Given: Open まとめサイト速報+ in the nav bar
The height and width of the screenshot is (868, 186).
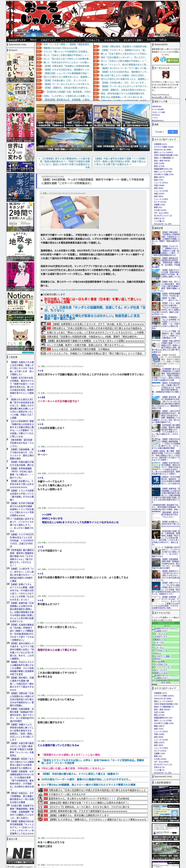Looking at the screenshot, I should (133, 40).
